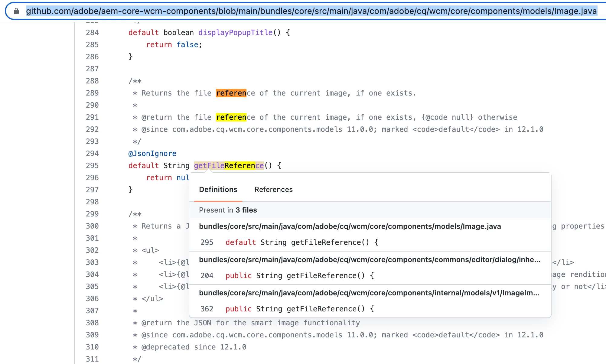Click the @JsonIgnore annotation

click(152, 154)
